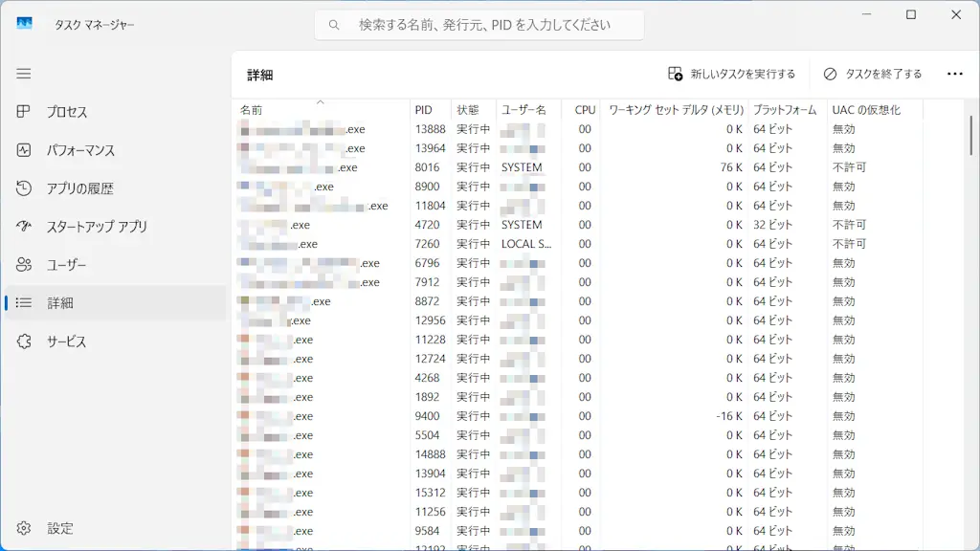Click the search box at the top
Image resolution: width=980 pixels, height=551 pixels.
[479, 25]
